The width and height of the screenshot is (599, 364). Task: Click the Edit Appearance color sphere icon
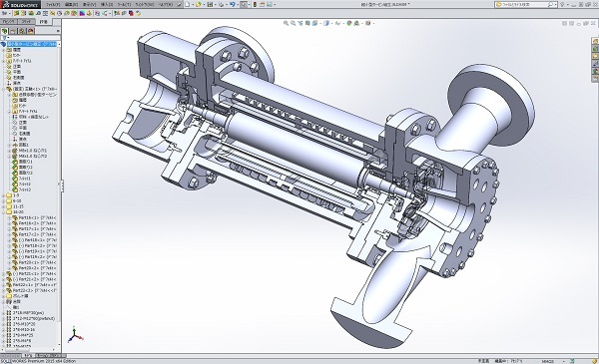(x=349, y=23)
